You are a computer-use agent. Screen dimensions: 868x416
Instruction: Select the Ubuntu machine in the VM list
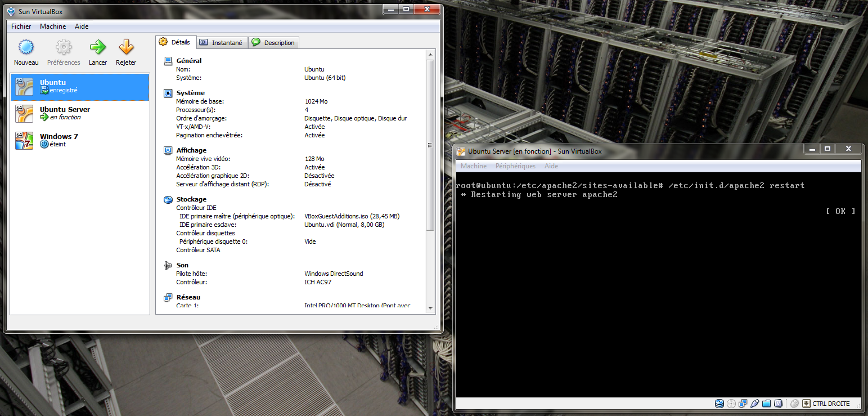coord(79,87)
